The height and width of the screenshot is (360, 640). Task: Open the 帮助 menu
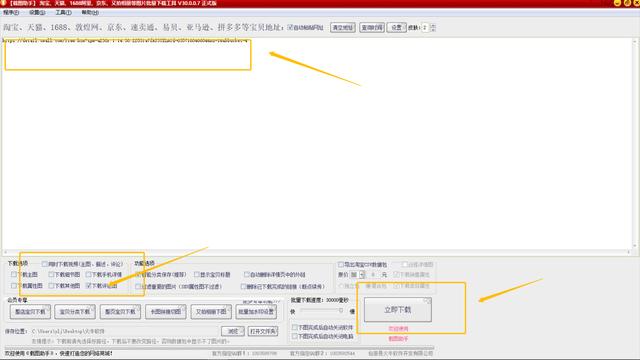click(90, 13)
